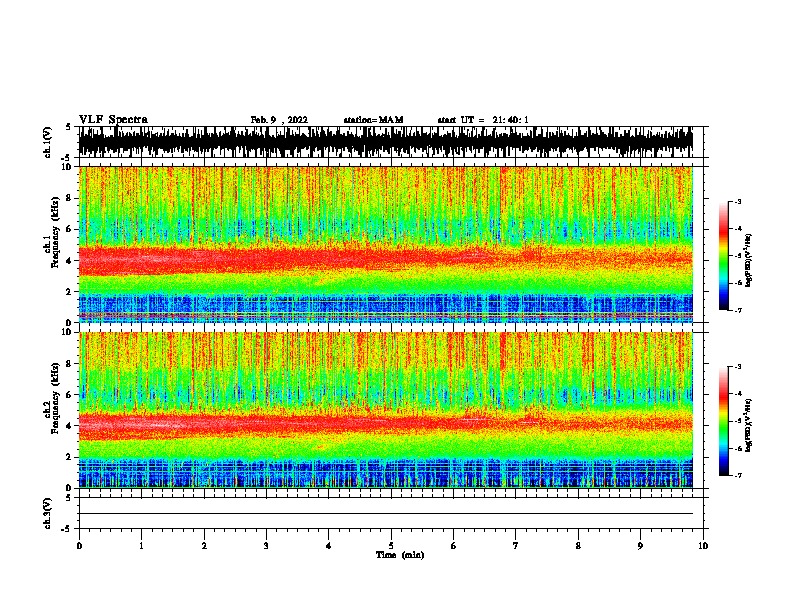Click the "Time (min)" x-axis label

pyautogui.click(x=400, y=555)
